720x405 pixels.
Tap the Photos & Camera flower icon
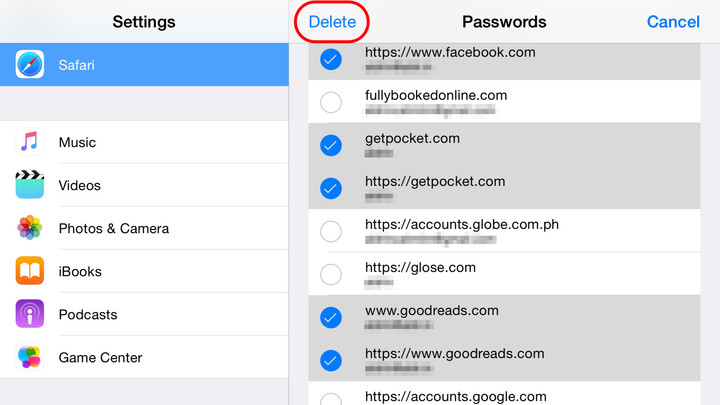click(x=30, y=228)
